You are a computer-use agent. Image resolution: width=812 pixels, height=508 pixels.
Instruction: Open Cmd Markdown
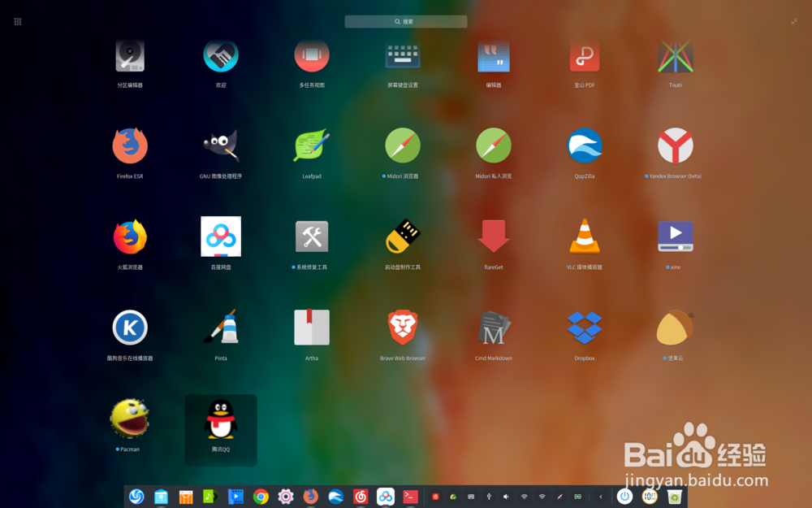(494, 328)
